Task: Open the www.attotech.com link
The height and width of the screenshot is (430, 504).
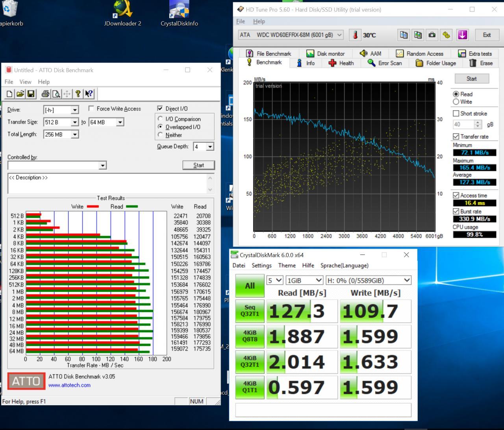Action: pos(69,385)
